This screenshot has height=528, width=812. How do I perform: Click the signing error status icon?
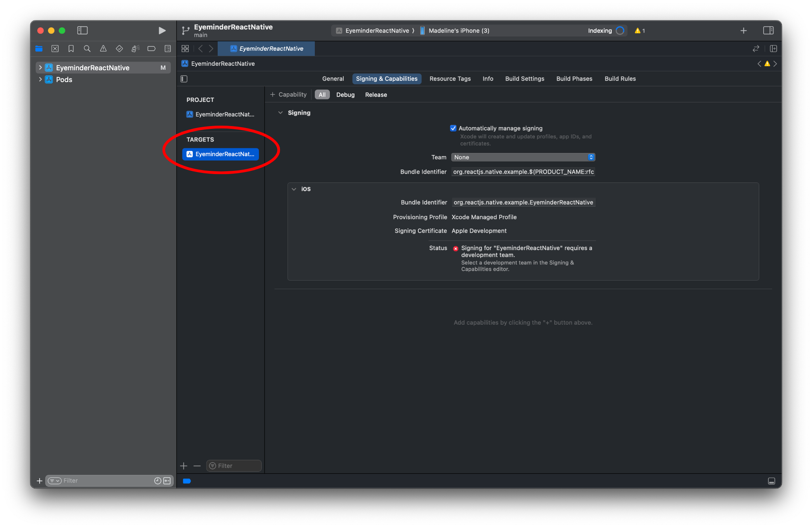click(x=456, y=249)
